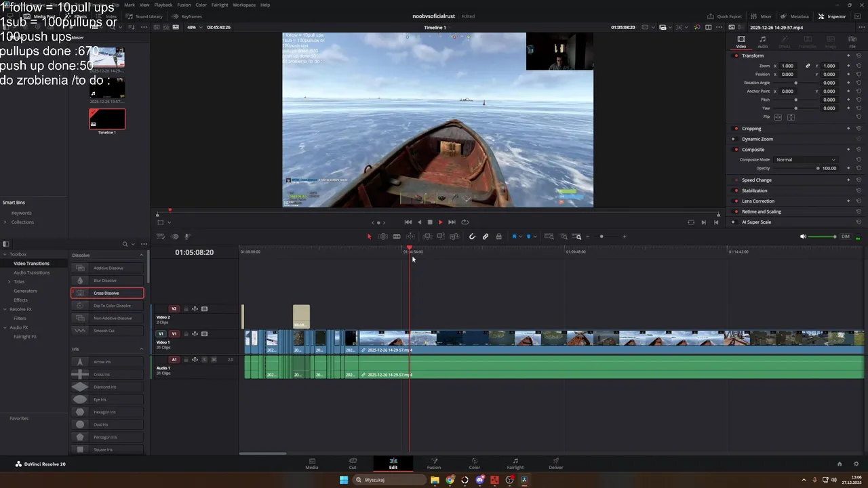Enable the Dynamic Zoom switch
Screen dimensions: 868x488
point(734,139)
